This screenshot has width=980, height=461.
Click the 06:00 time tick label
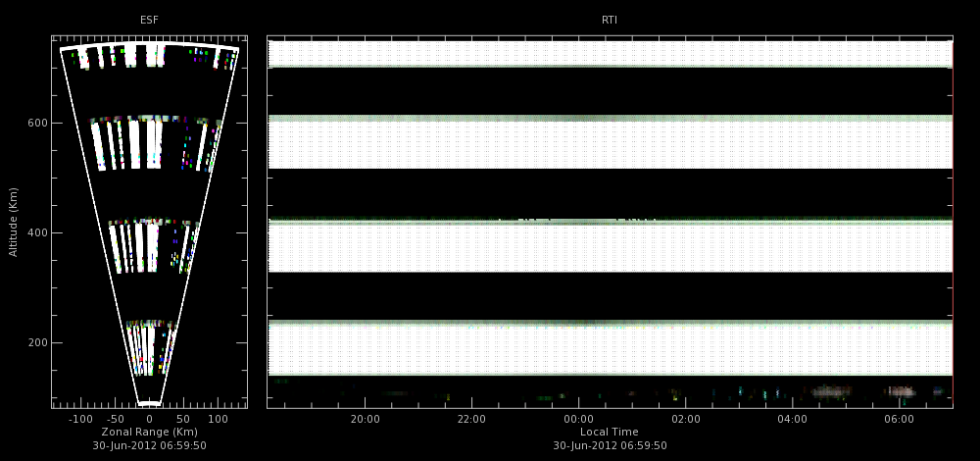coord(899,419)
